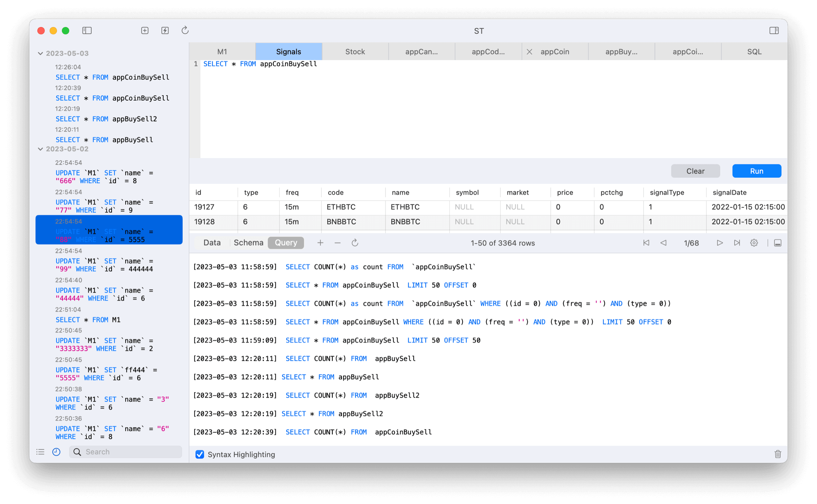
Task: Switch to the Data view
Action: (212, 243)
